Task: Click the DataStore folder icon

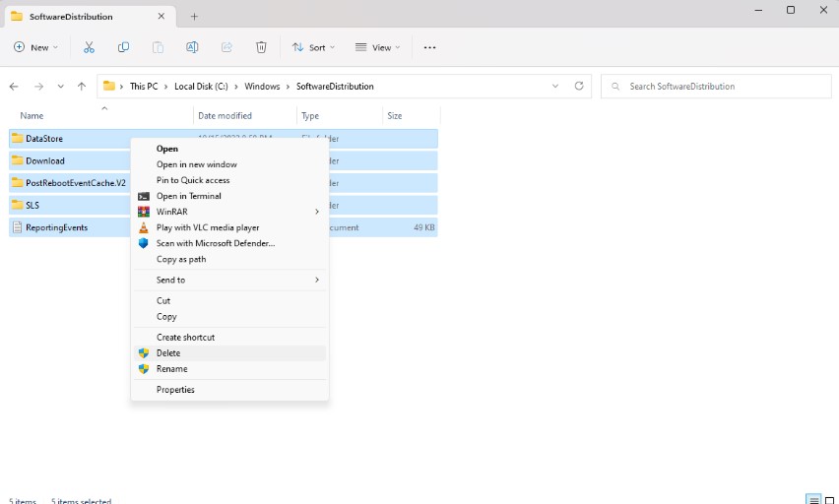Action: [x=17, y=138]
